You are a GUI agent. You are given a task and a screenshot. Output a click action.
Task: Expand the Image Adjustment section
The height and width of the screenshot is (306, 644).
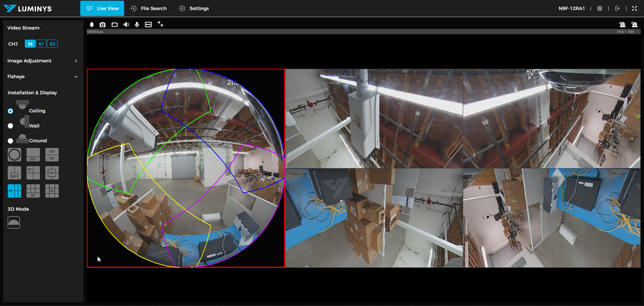(76, 61)
